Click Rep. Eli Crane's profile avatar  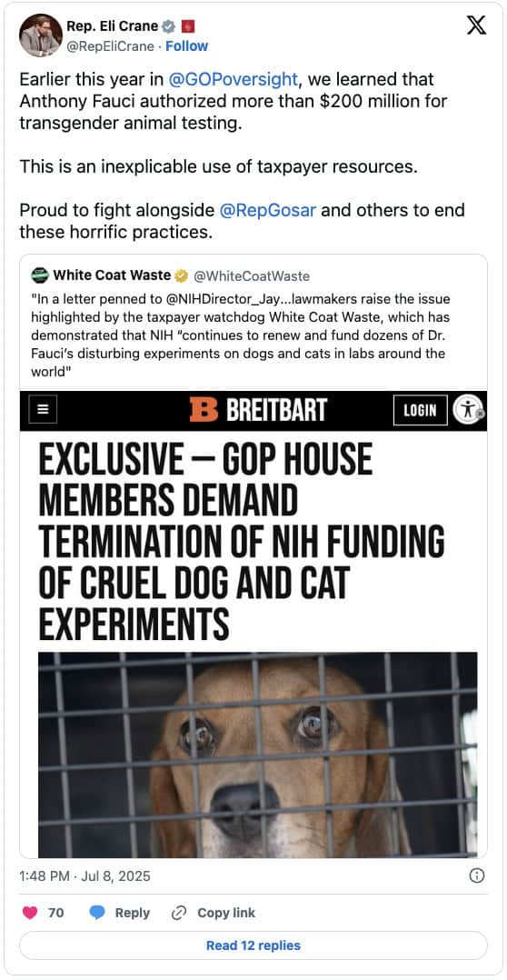click(41, 35)
